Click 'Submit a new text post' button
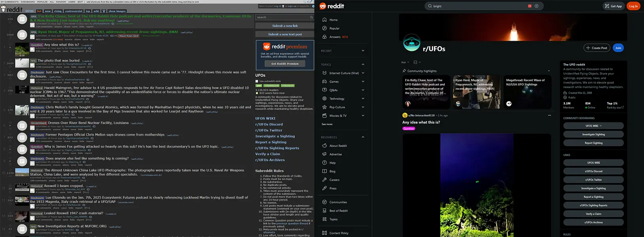This screenshot has height=237, width=644. pyautogui.click(x=285, y=34)
